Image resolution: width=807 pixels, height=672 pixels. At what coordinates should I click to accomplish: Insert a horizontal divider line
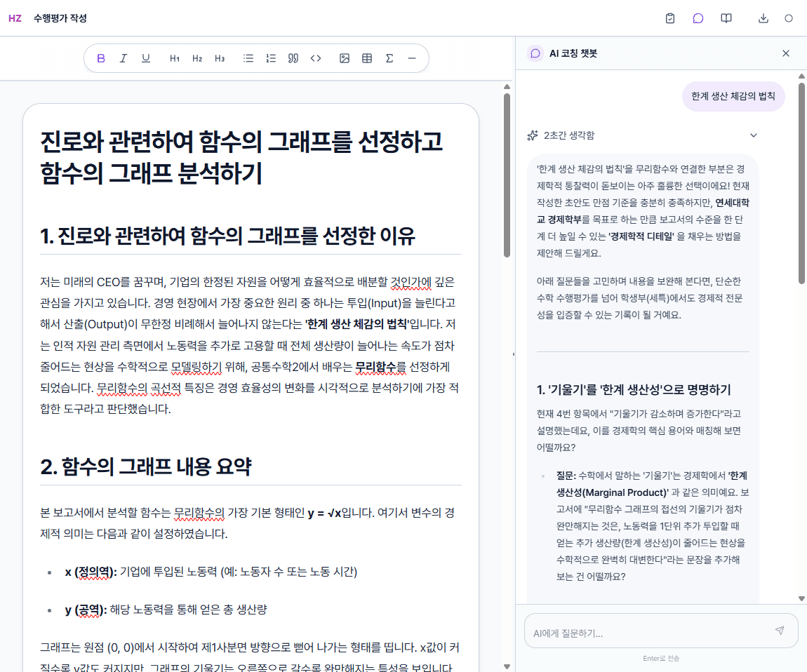412,58
